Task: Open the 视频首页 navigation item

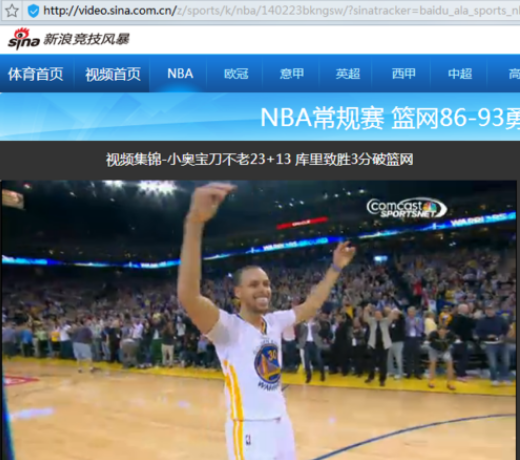Action: tap(113, 74)
